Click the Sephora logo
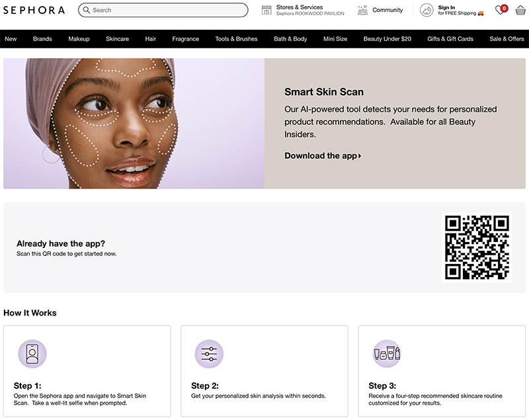 [x=34, y=10]
